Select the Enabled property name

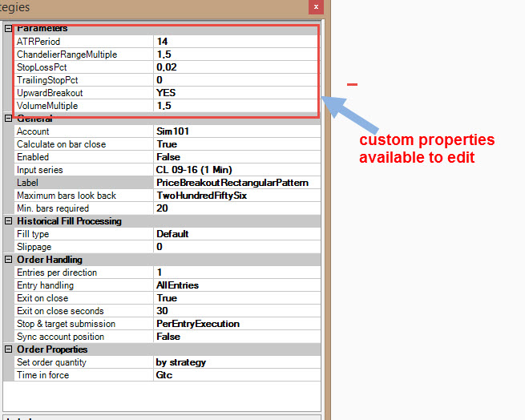tap(33, 157)
